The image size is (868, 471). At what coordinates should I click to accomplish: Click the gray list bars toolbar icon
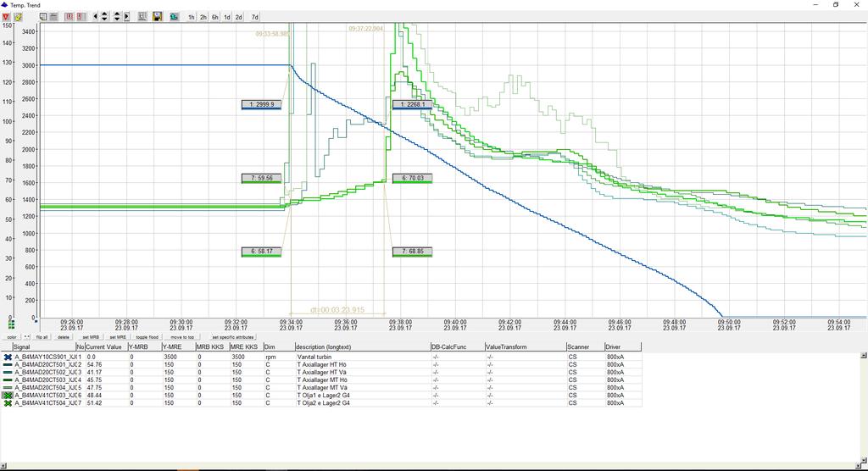53,17
